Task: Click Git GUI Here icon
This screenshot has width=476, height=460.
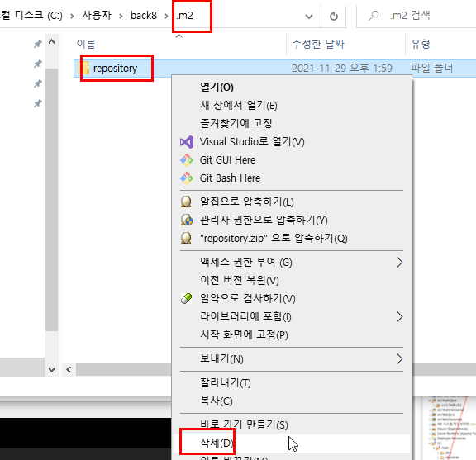Action: click(187, 160)
